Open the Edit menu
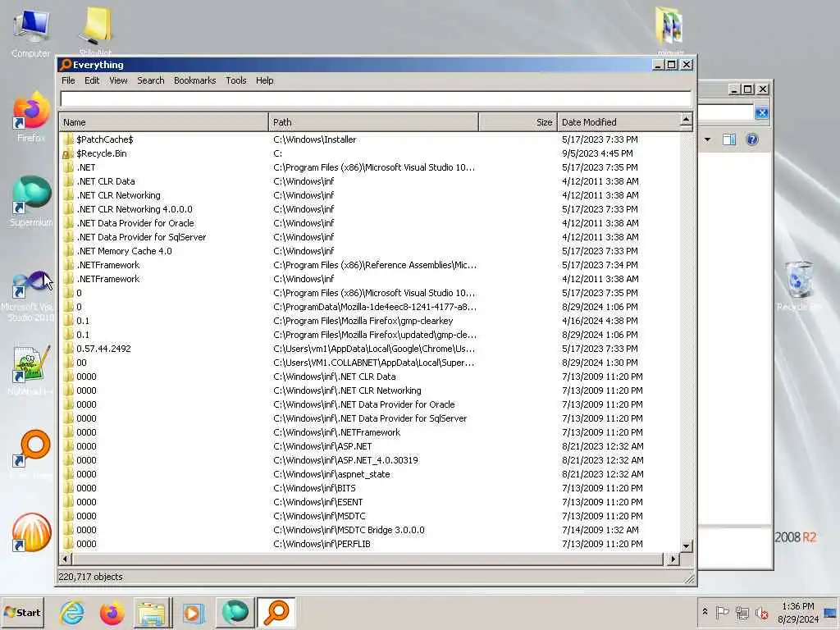 pos(92,80)
